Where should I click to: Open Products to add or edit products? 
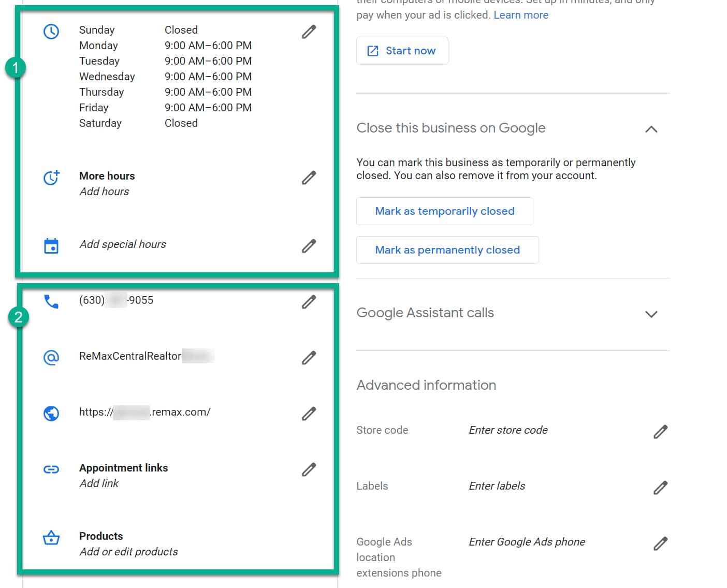coord(128,543)
